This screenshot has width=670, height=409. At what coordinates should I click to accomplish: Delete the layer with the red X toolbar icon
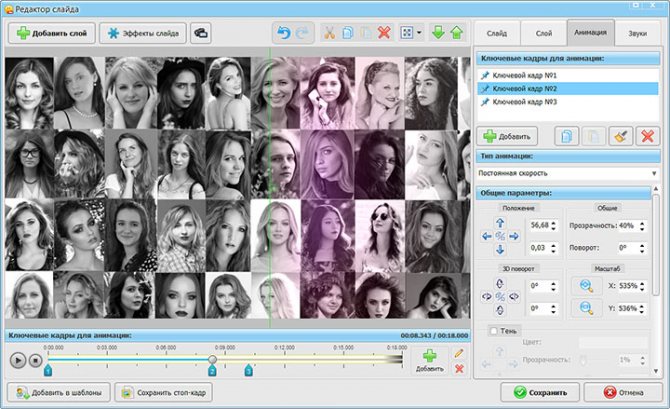pyautogui.click(x=384, y=33)
